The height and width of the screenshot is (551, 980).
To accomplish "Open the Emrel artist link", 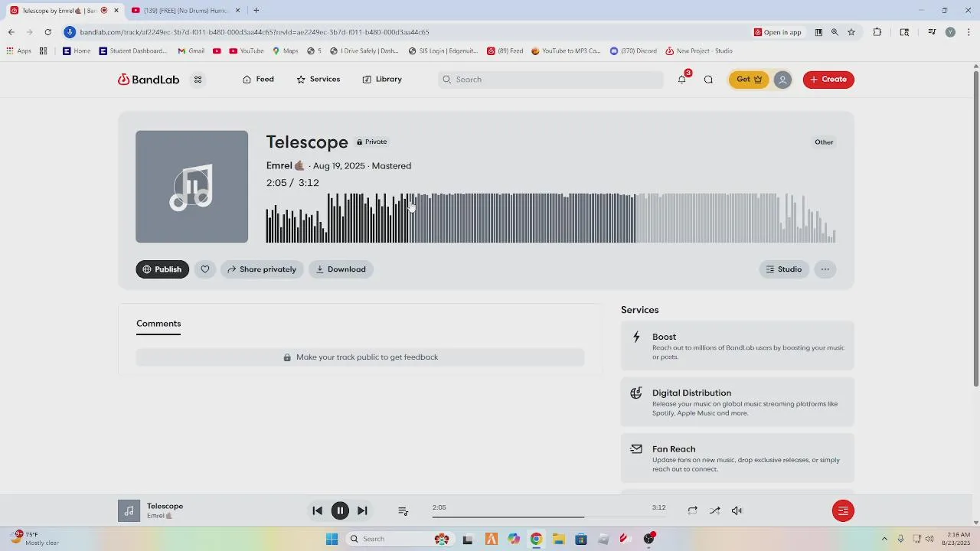I will 279,165.
